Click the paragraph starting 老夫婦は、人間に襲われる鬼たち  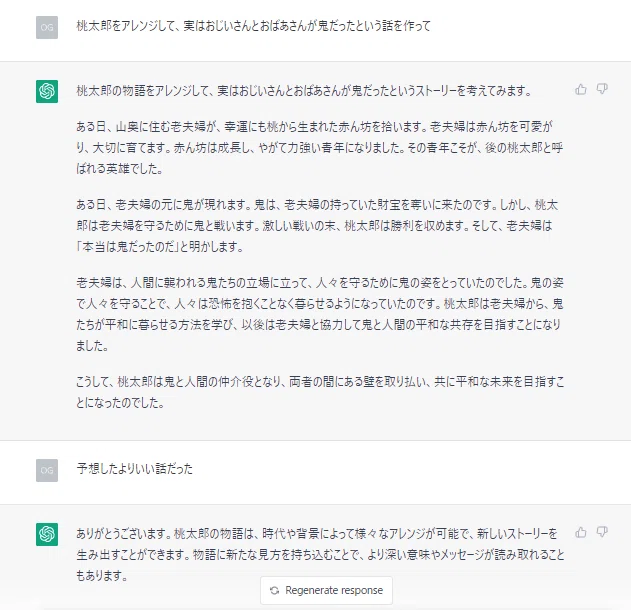pos(320,313)
